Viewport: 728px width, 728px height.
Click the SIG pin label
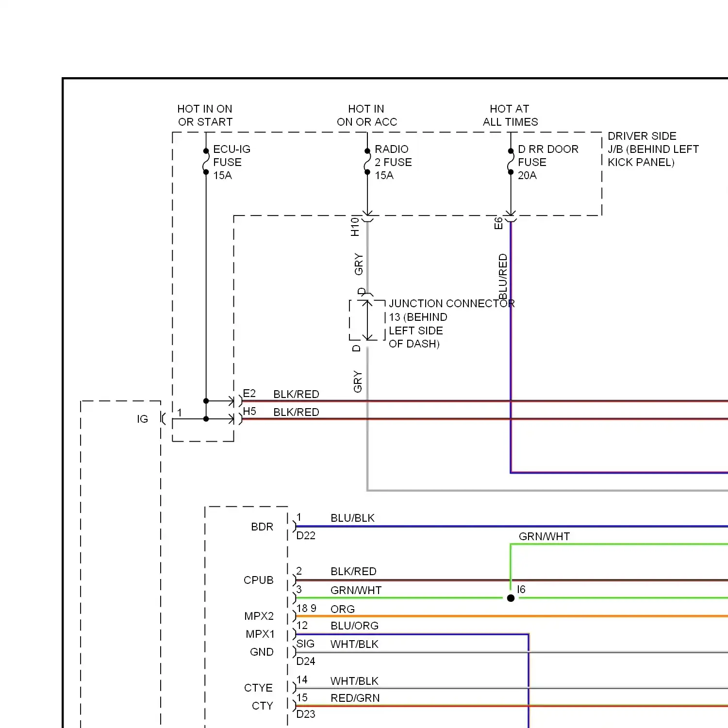[x=305, y=644]
